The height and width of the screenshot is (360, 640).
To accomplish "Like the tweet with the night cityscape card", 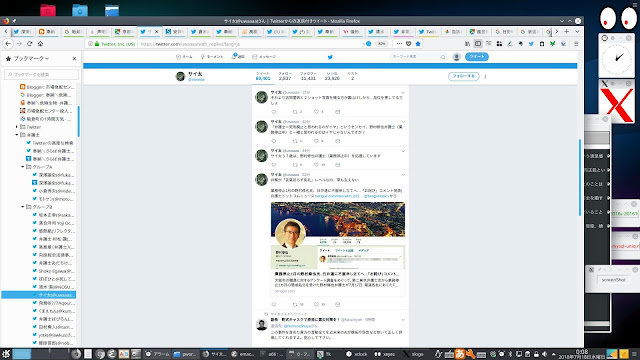I will (316, 304).
